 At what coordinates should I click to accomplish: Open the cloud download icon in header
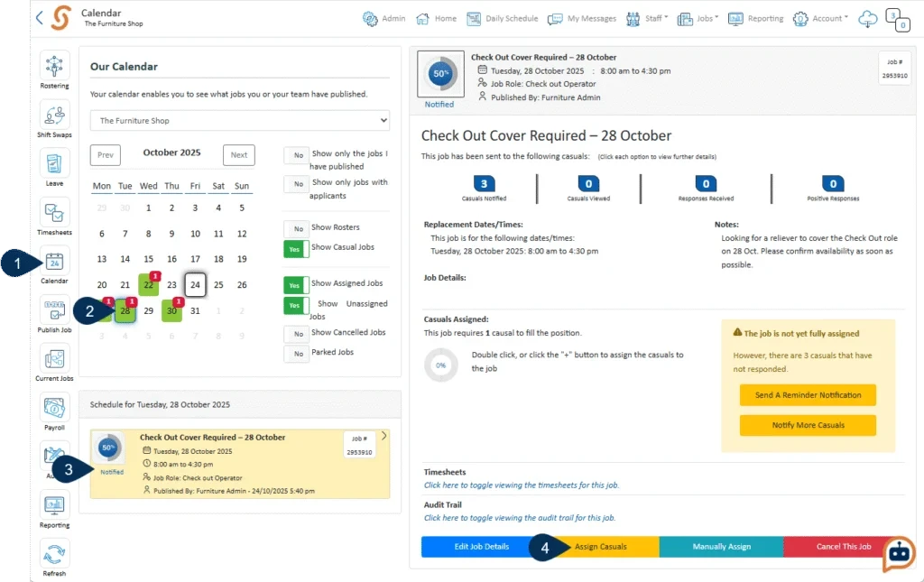point(867,19)
